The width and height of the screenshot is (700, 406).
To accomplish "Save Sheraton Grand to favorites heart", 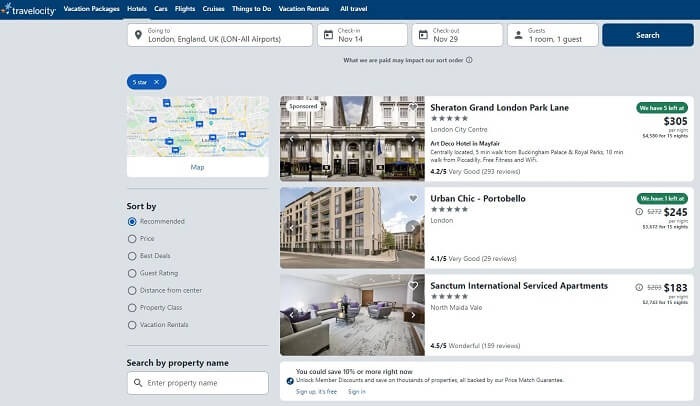I will click(413, 107).
